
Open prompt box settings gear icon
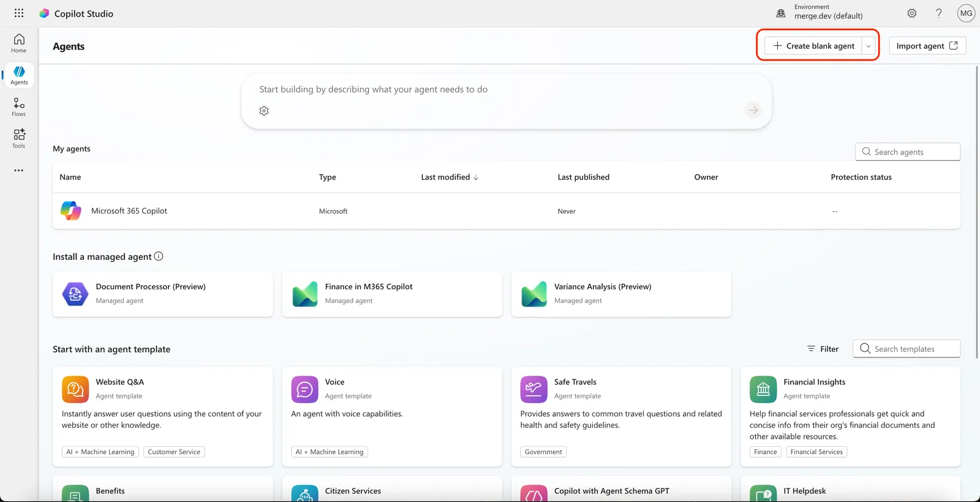pos(264,111)
